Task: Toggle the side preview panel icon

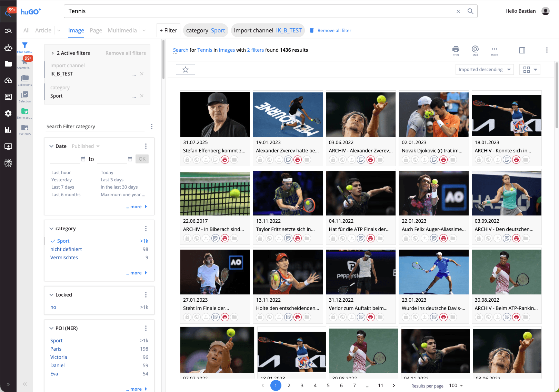Action: 522,50
